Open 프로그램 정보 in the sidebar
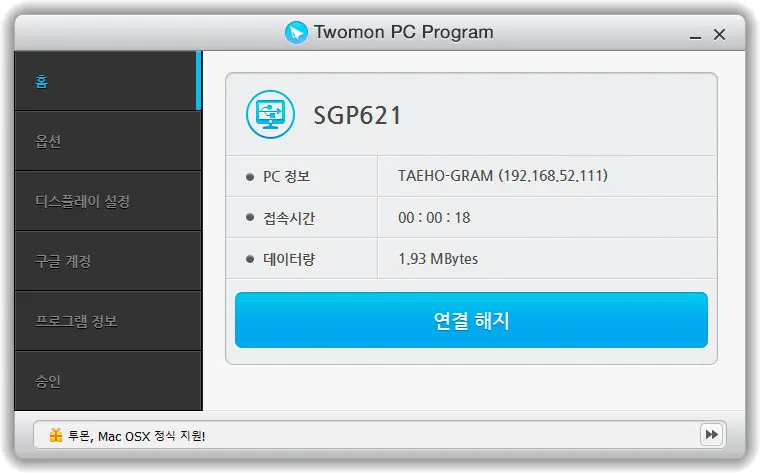Image resolution: width=760 pixels, height=473 pixels. pos(108,321)
